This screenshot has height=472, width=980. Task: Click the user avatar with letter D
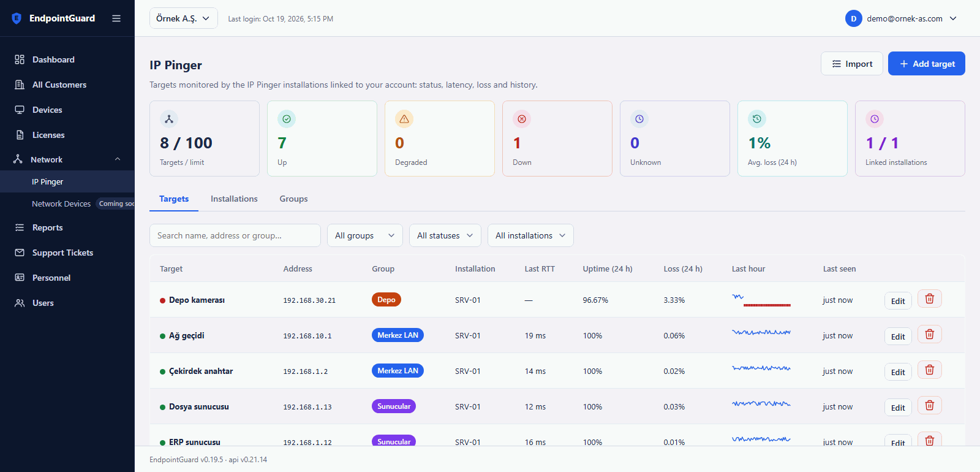point(854,18)
